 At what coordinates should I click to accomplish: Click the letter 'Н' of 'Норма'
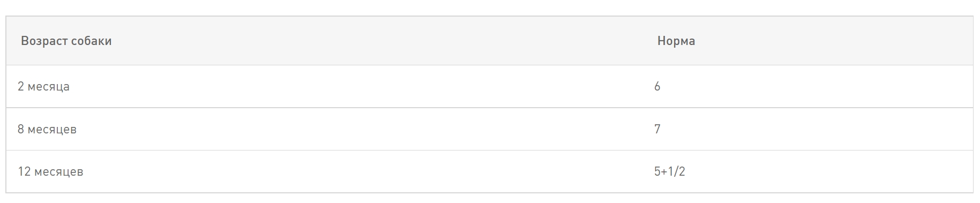pyautogui.click(x=662, y=41)
